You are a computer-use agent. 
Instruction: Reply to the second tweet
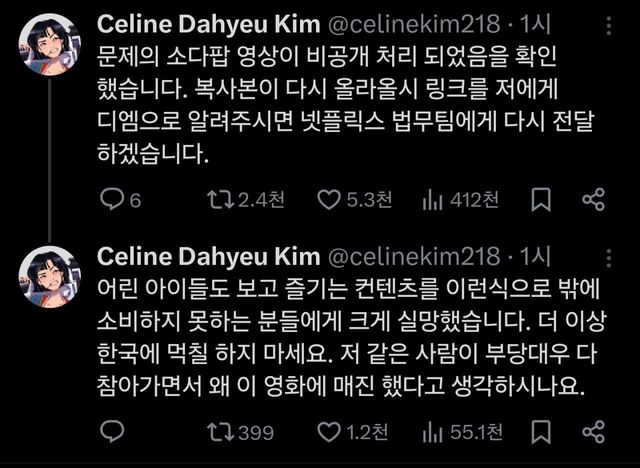tap(114, 432)
